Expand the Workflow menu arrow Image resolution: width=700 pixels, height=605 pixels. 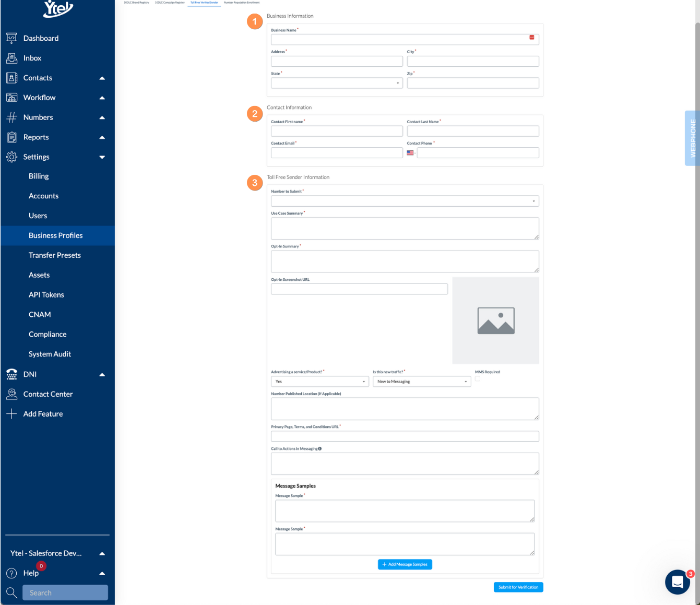coord(102,98)
